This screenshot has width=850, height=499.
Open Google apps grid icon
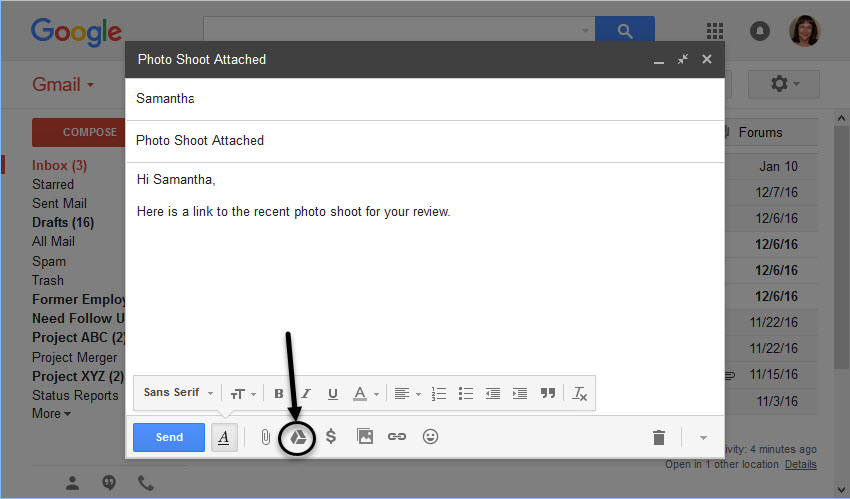(x=714, y=31)
